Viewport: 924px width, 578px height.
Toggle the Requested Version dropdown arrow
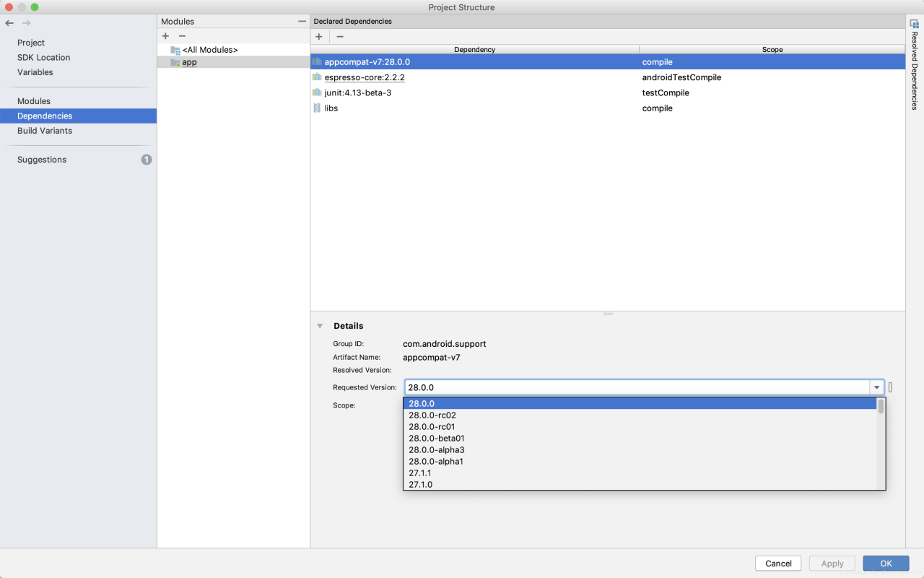877,387
